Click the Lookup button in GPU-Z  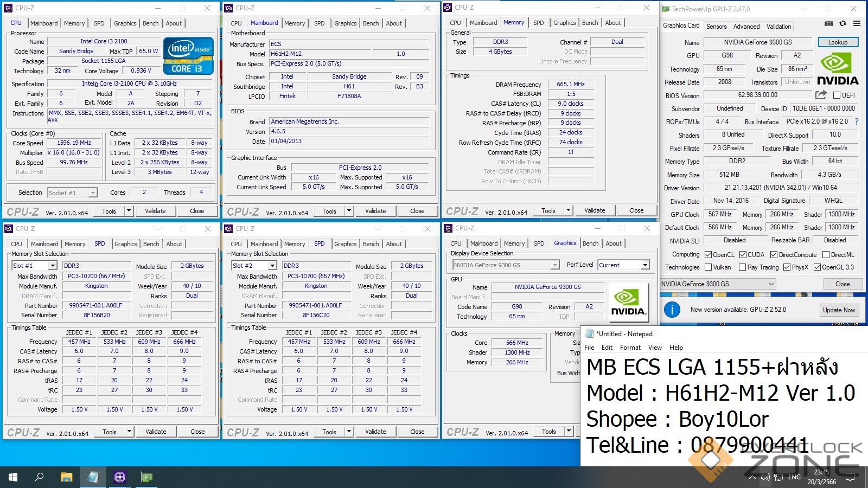[837, 42]
